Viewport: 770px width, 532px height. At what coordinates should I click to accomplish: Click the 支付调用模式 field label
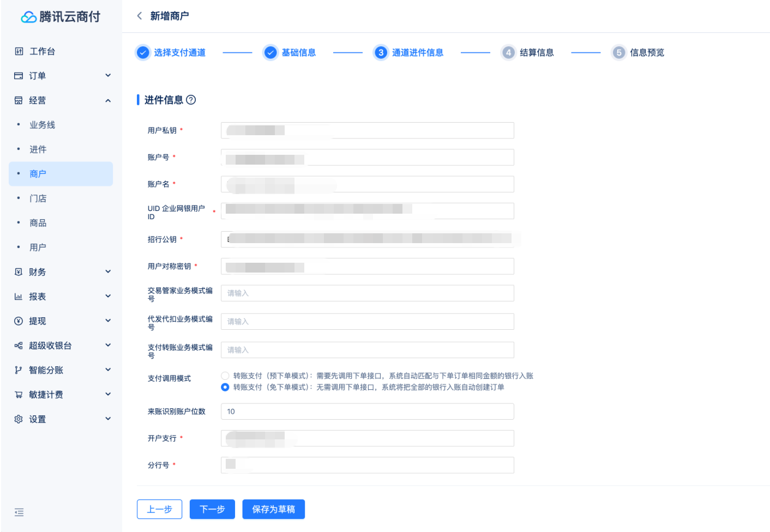(169, 378)
